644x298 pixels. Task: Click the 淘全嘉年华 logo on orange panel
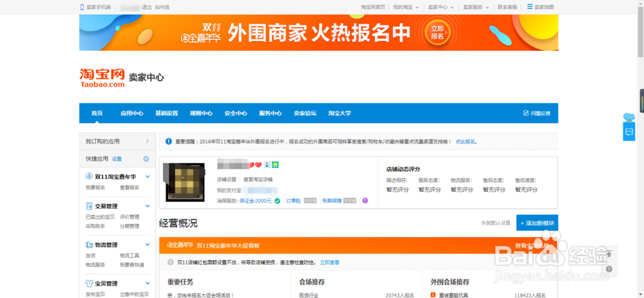[x=180, y=245]
